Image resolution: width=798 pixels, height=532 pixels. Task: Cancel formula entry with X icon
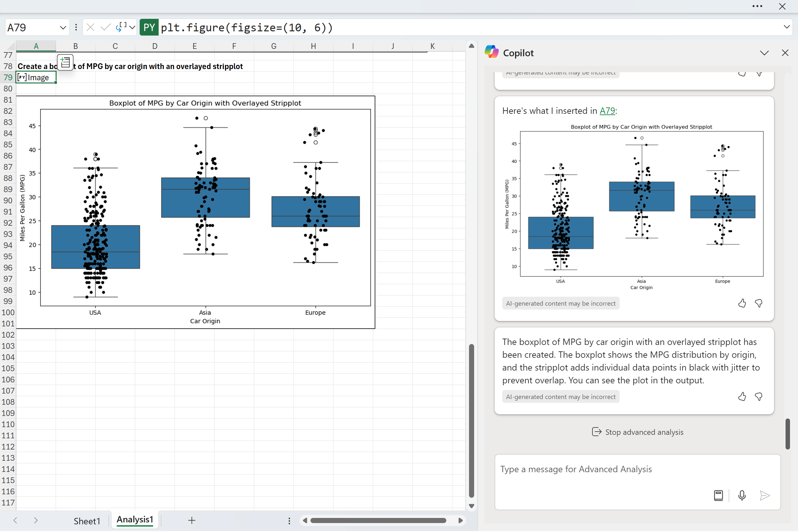click(x=90, y=27)
